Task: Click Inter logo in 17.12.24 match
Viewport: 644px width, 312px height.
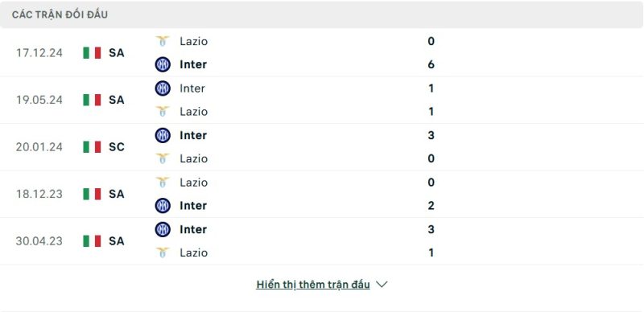Action: 163,64
